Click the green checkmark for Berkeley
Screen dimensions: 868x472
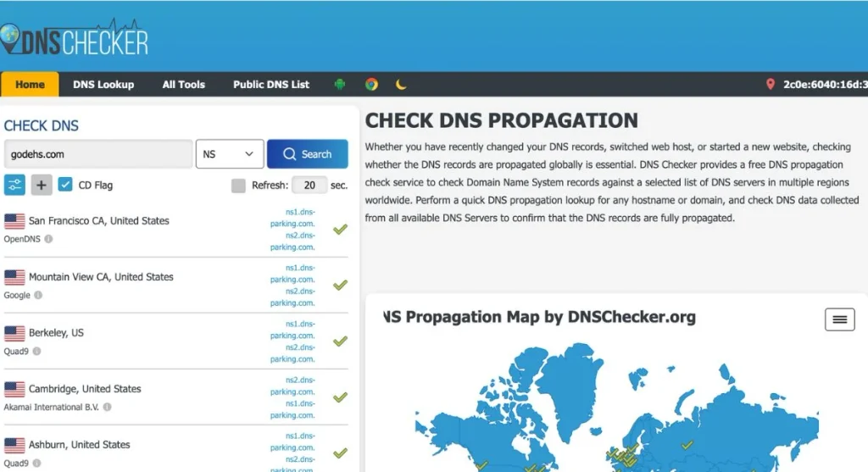coord(340,341)
